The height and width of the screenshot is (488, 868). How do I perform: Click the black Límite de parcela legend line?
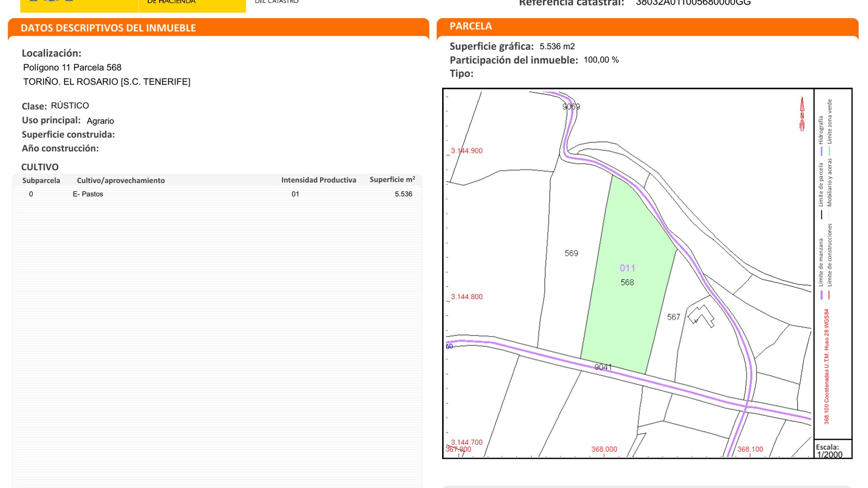click(x=821, y=215)
